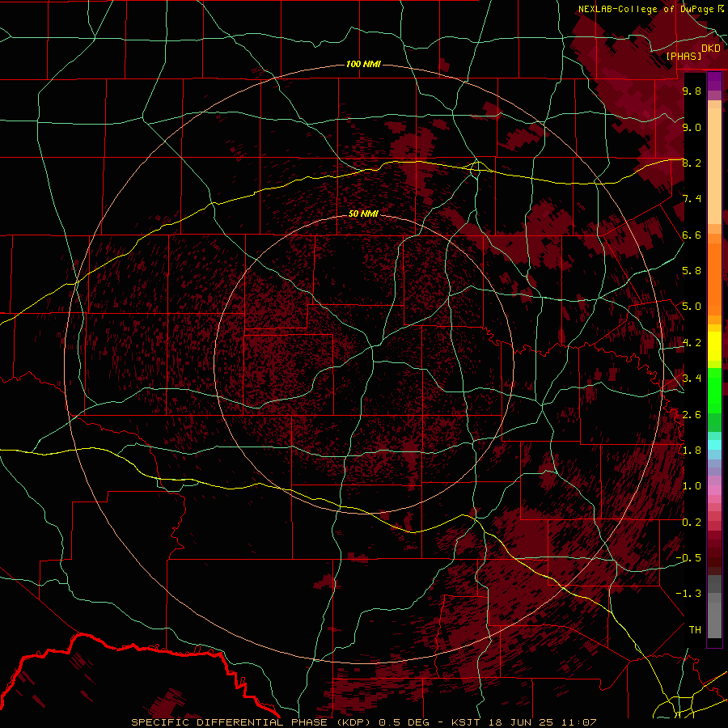Click the KSJT radar site identifier in caption

pyautogui.click(x=465, y=722)
